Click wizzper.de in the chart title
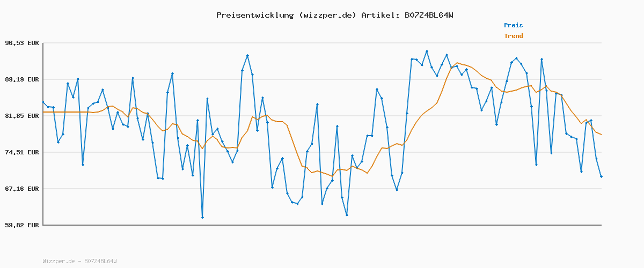The image size is (644, 268). coord(326,15)
